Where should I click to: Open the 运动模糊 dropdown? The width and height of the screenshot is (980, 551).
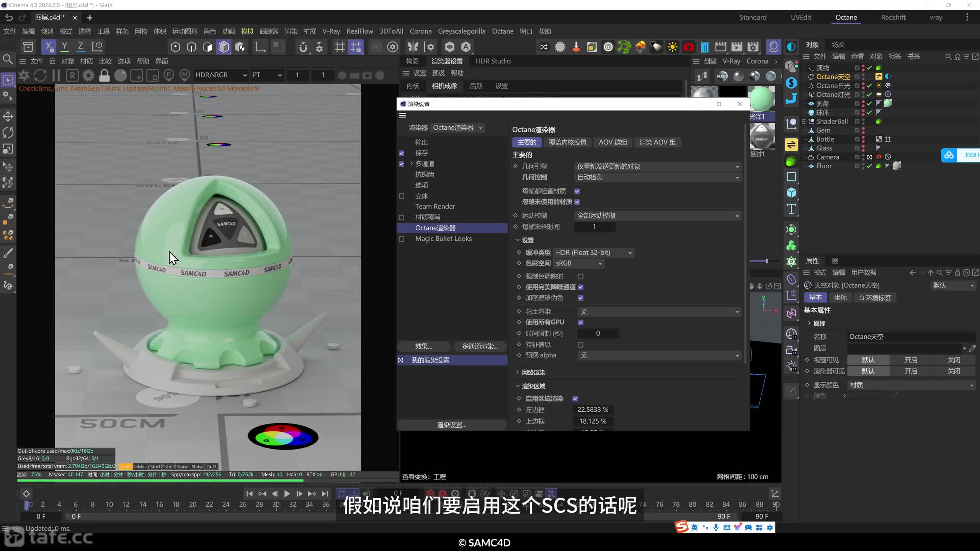pyautogui.click(x=658, y=215)
